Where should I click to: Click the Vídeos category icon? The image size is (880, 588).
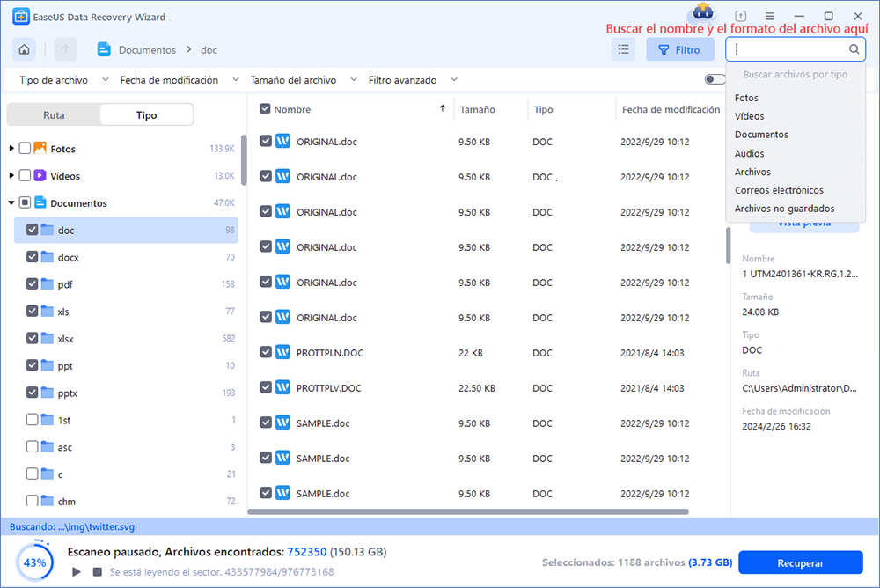coord(40,176)
